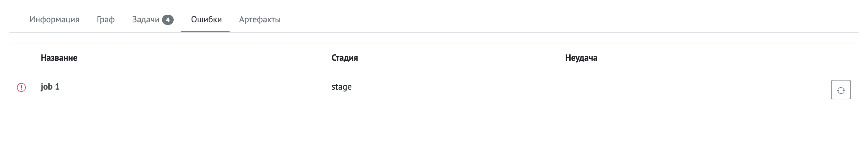The width and height of the screenshot is (868, 144).
Task: Click the red failed status icon
Action: [21, 87]
